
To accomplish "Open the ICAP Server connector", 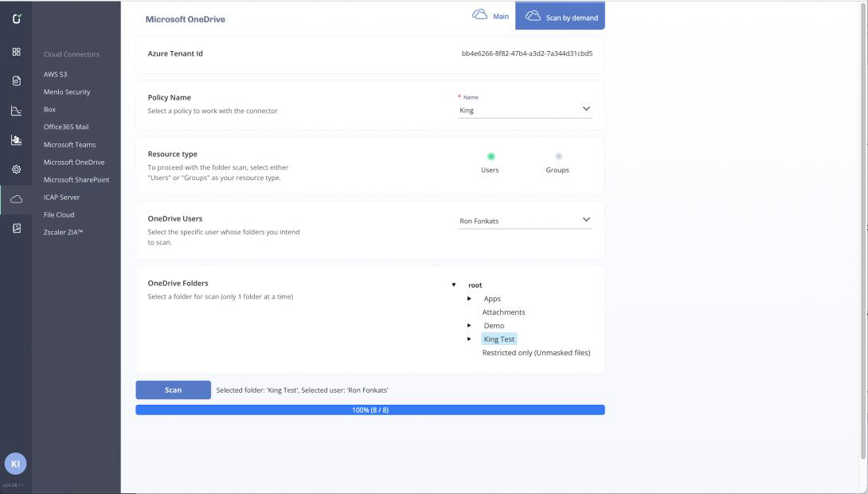I will click(x=61, y=197).
